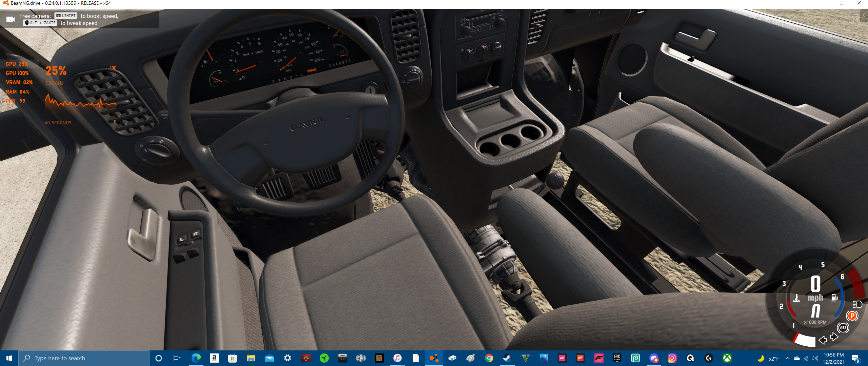Click the 52°F weather widget
Viewport: 868px width, 366px height.
[768, 358]
